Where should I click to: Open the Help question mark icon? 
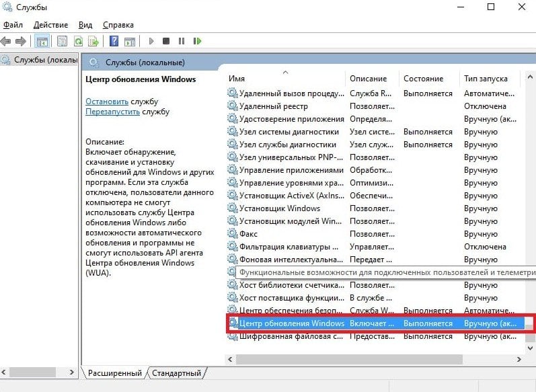114,42
